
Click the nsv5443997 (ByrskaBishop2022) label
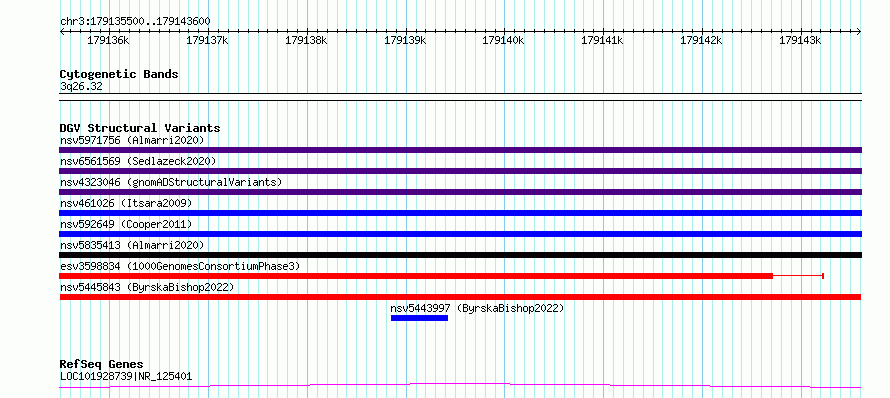tap(477, 308)
